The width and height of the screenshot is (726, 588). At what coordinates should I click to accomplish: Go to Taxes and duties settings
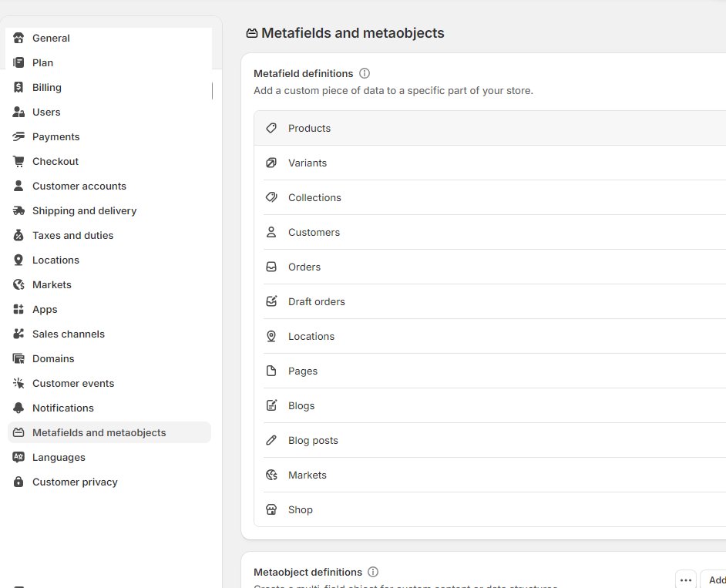pyautogui.click(x=72, y=236)
